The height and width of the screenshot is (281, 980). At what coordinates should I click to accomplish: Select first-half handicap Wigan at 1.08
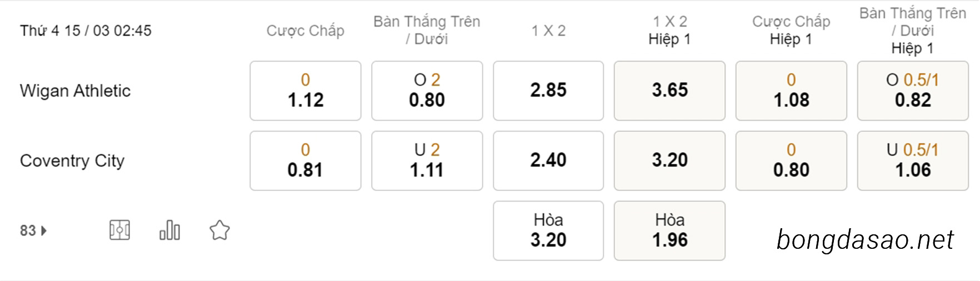[x=791, y=91]
